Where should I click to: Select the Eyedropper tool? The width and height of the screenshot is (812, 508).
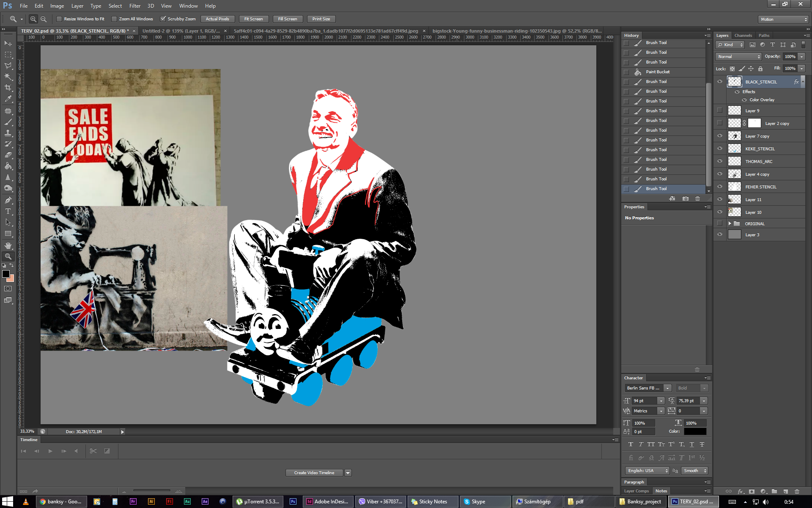pyautogui.click(x=8, y=99)
